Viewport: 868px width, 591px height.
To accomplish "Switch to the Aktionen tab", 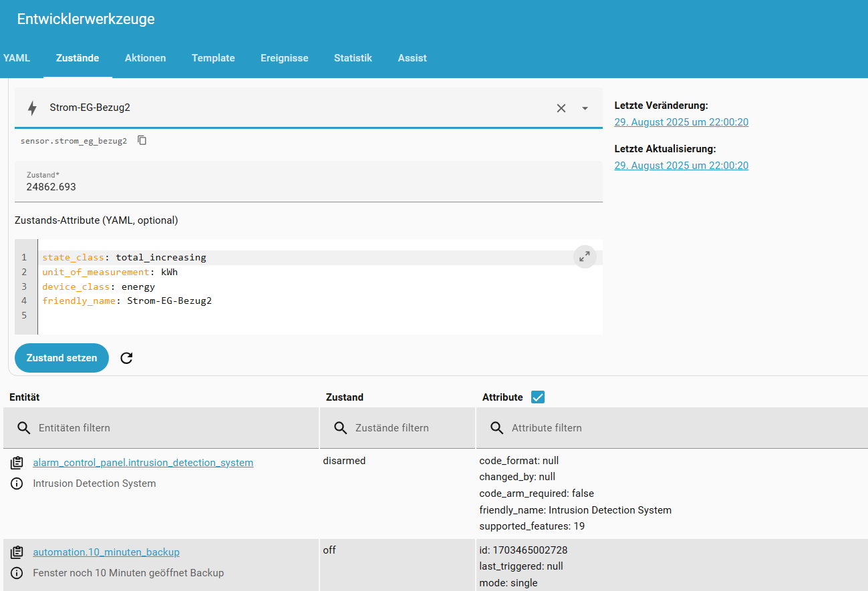I will click(145, 58).
